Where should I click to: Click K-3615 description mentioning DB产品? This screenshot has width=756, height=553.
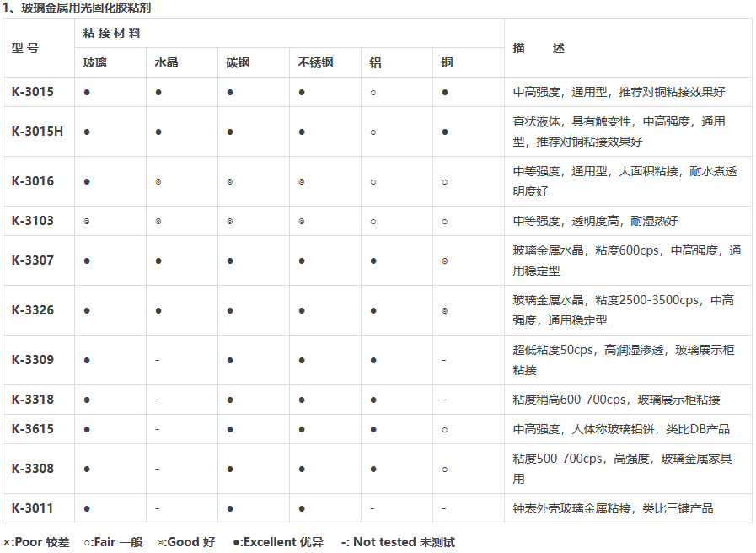point(621,428)
